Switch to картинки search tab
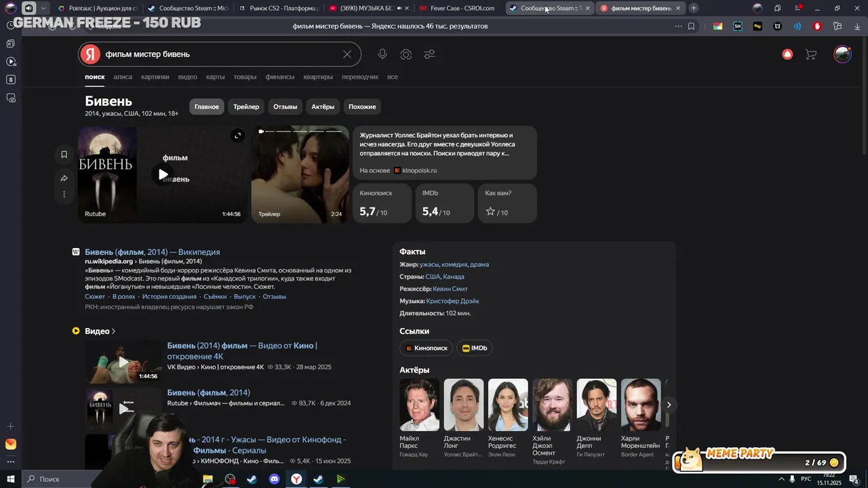 click(155, 77)
